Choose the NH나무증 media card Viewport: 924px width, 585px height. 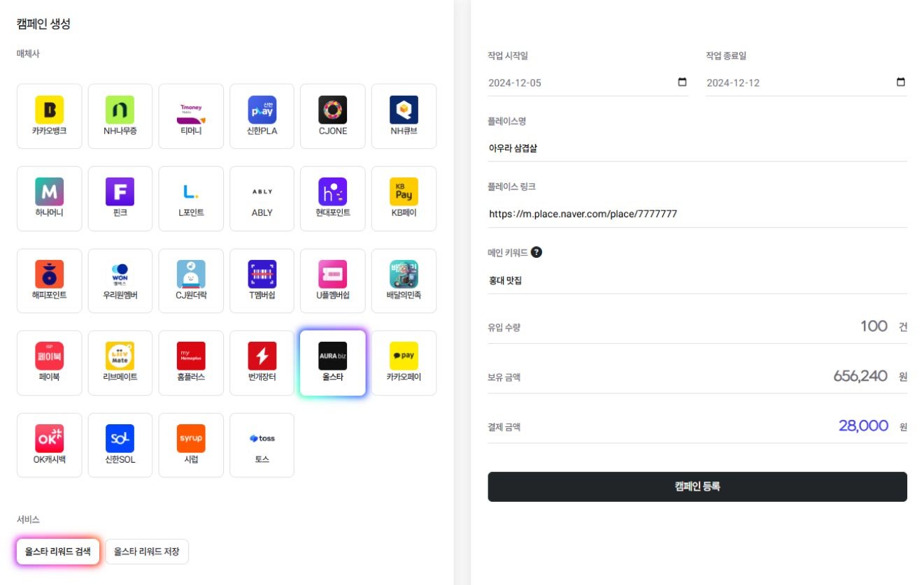tap(120, 116)
